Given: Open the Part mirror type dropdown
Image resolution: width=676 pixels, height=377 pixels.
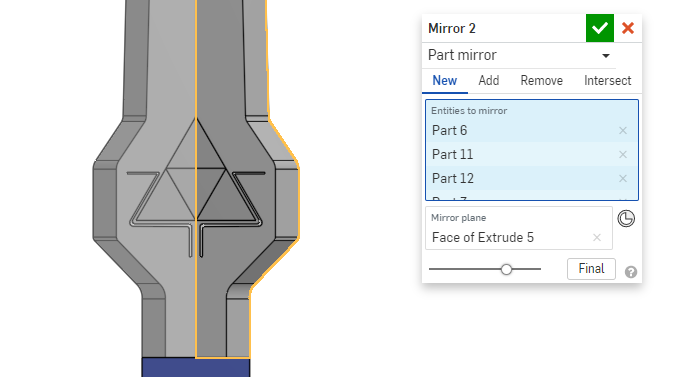Looking at the screenshot, I should [519, 55].
